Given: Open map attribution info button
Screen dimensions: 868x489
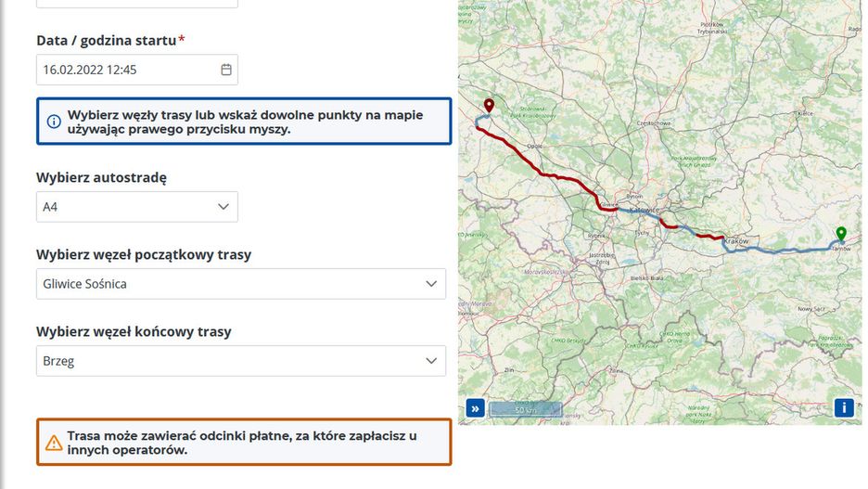Looking at the screenshot, I should pos(844,407).
